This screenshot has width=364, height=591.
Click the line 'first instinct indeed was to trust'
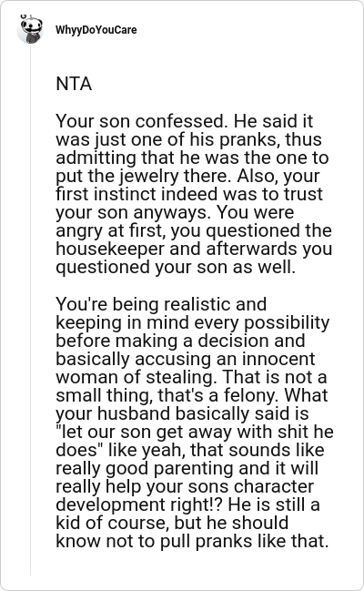(189, 194)
